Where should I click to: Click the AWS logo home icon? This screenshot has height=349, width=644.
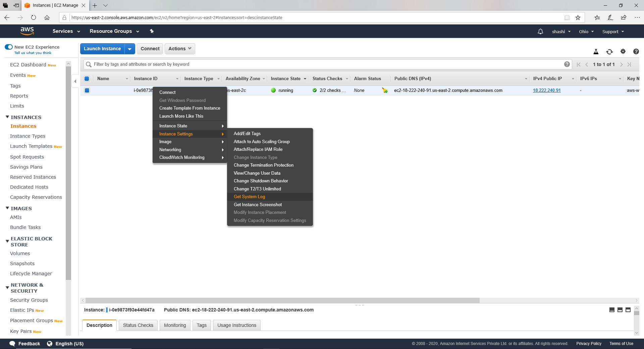[x=27, y=31]
